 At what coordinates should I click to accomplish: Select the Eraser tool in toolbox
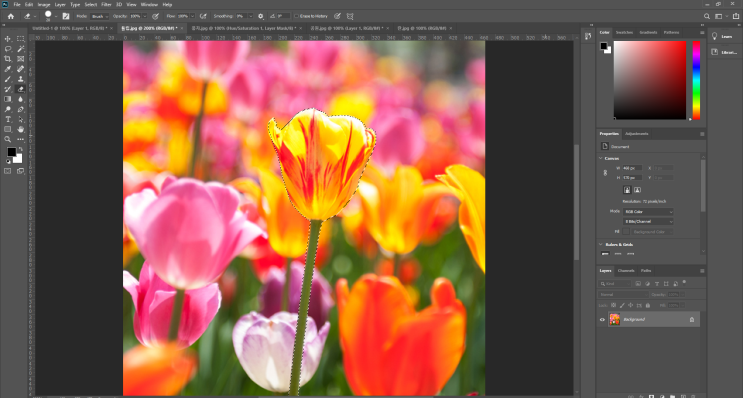pyautogui.click(x=20, y=89)
